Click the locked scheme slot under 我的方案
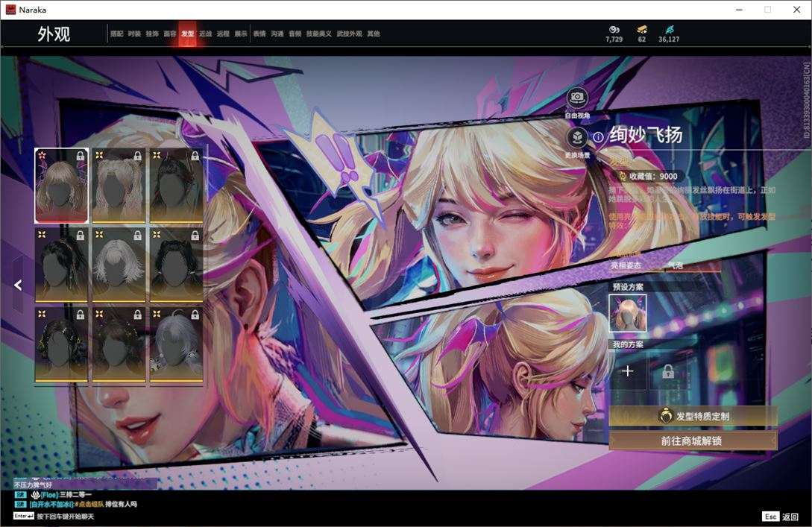This screenshot has width=812, height=527. pos(668,371)
